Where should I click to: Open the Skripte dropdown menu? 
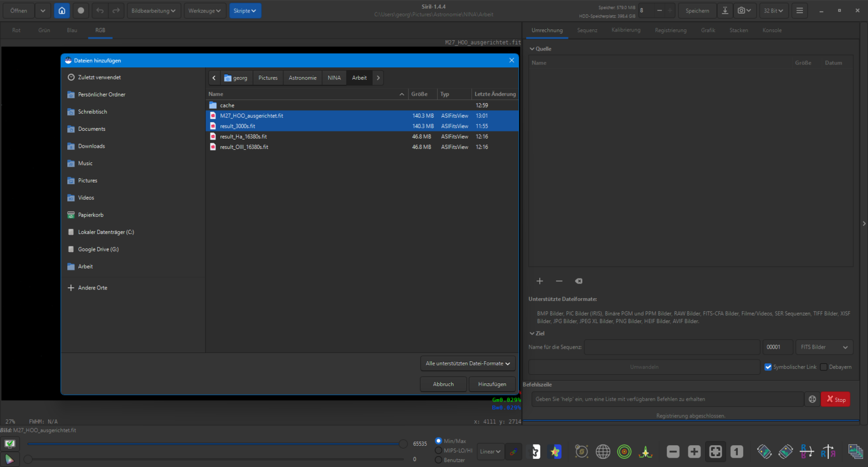point(245,11)
